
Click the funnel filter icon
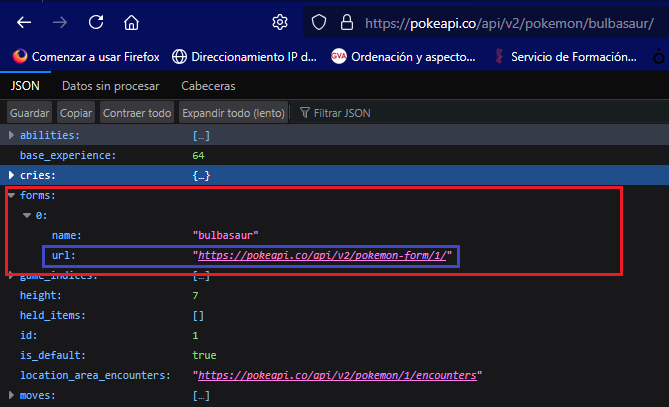point(305,113)
